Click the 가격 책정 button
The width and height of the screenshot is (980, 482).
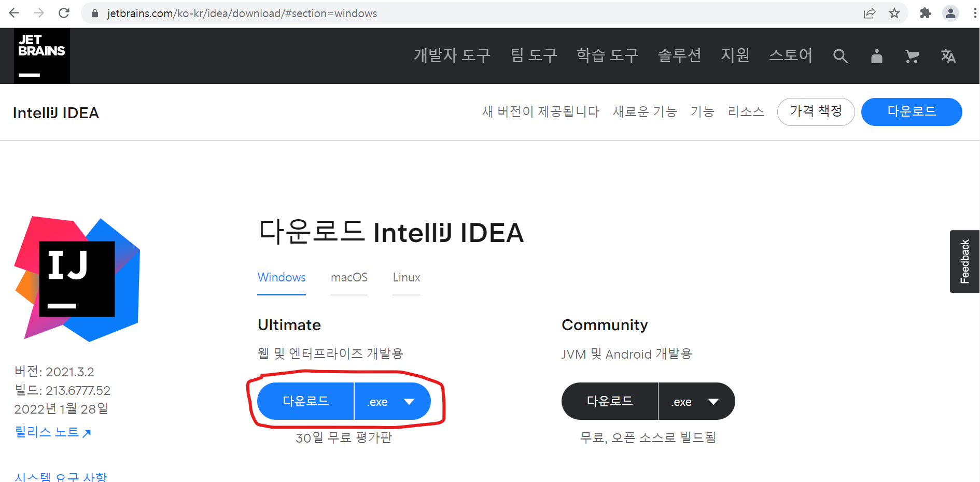[x=816, y=111]
